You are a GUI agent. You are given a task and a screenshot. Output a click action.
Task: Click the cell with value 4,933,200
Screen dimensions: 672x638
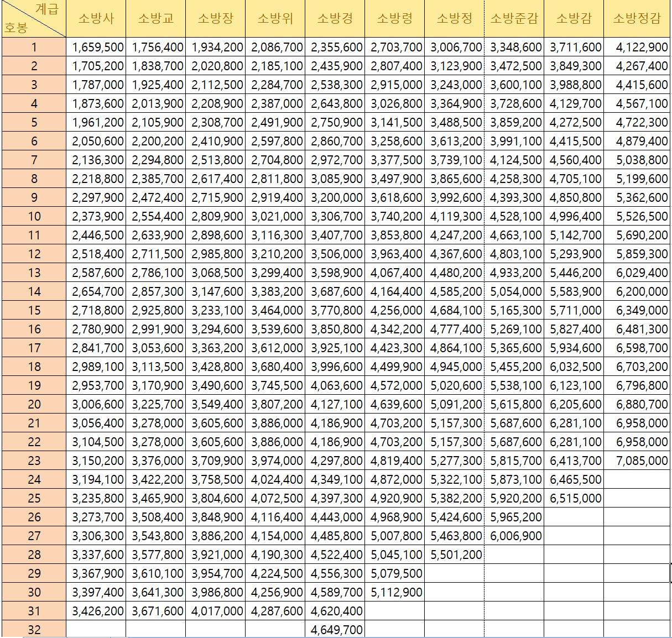(x=514, y=273)
